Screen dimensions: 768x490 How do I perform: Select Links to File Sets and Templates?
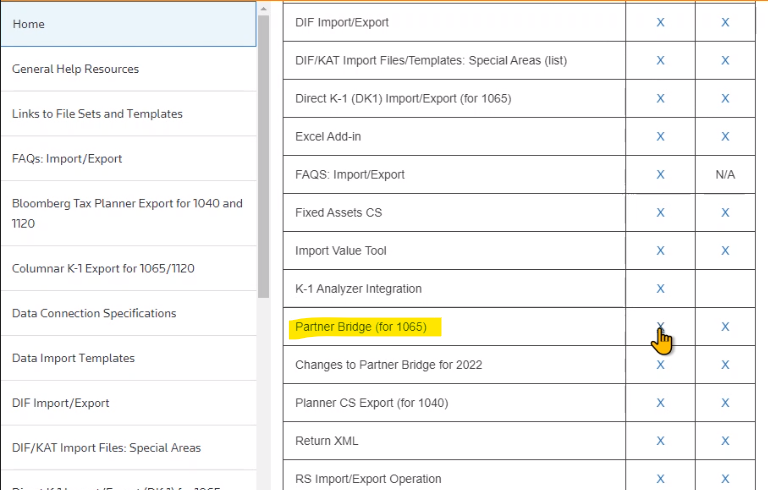point(128,114)
